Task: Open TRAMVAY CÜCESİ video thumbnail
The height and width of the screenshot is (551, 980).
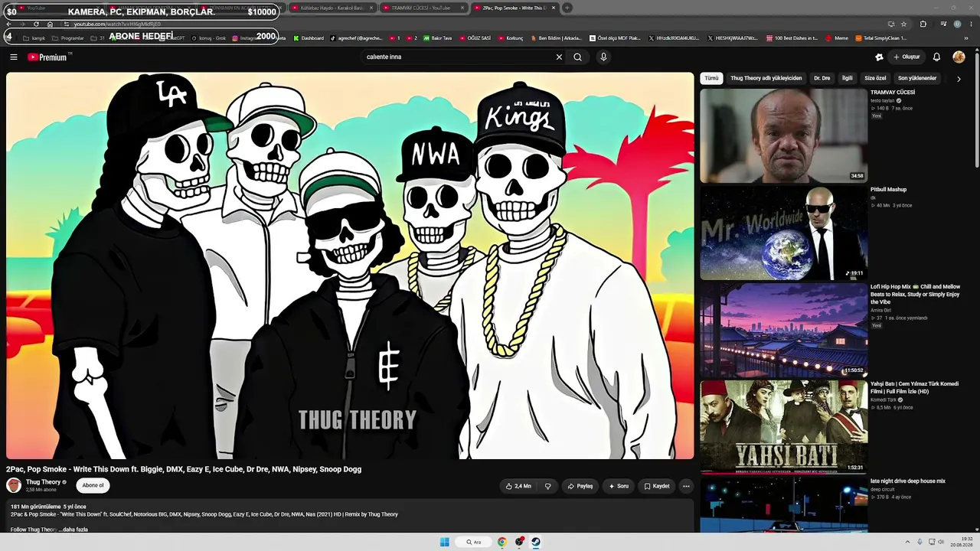Action: (783, 135)
